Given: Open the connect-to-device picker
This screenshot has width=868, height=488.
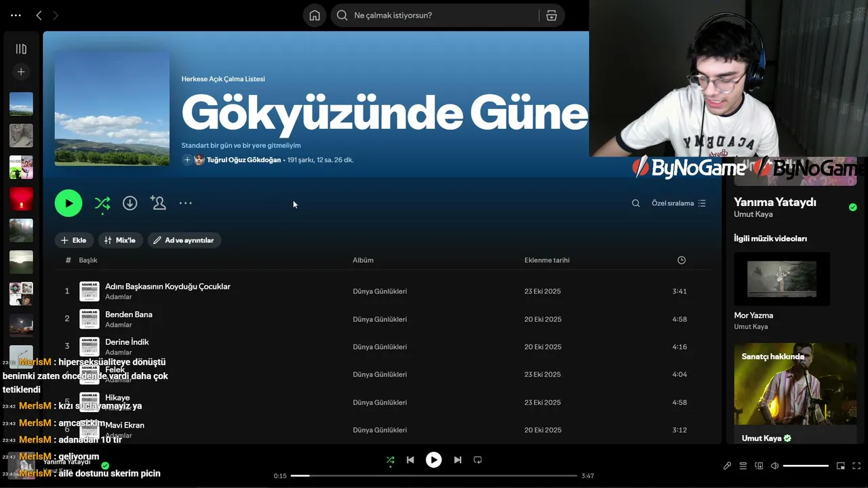Looking at the screenshot, I should click(x=759, y=466).
